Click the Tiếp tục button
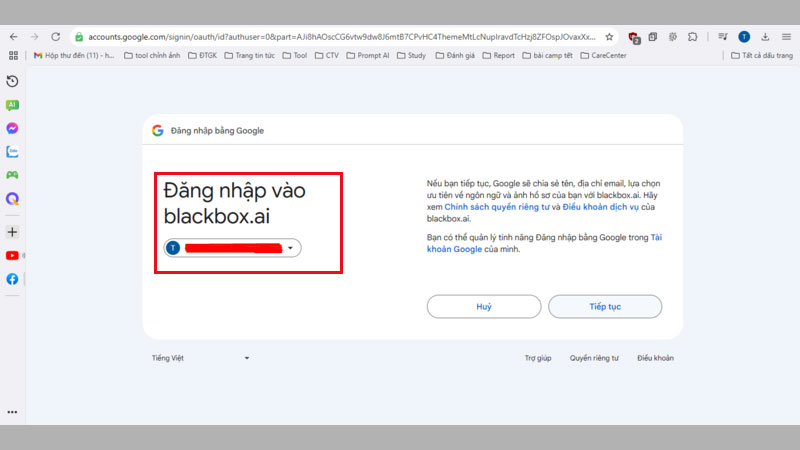The width and height of the screenshot is (800, 450). coord(605,307)
